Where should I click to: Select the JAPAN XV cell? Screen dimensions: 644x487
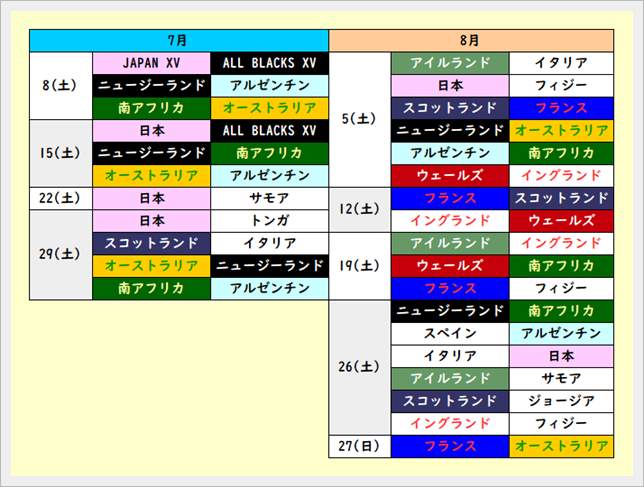pos(151,63)
